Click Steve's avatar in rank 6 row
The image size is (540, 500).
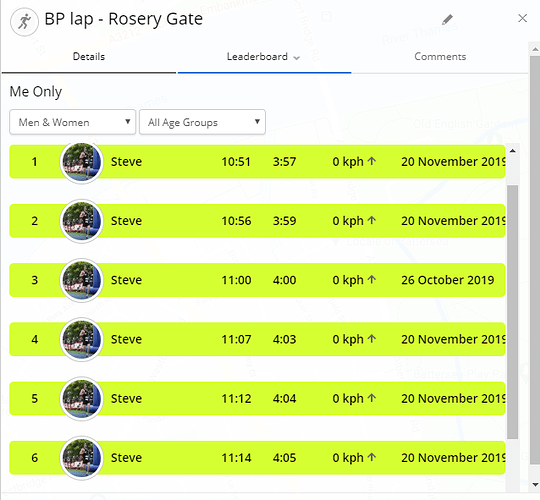click(82, 458)
